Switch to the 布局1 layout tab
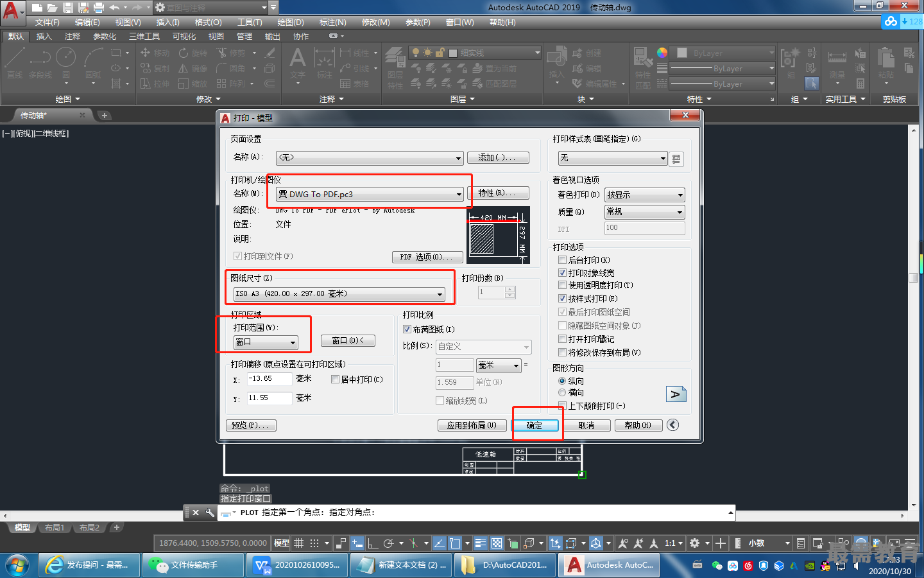The width and height of the screenshot is (924, 578). 55,528
